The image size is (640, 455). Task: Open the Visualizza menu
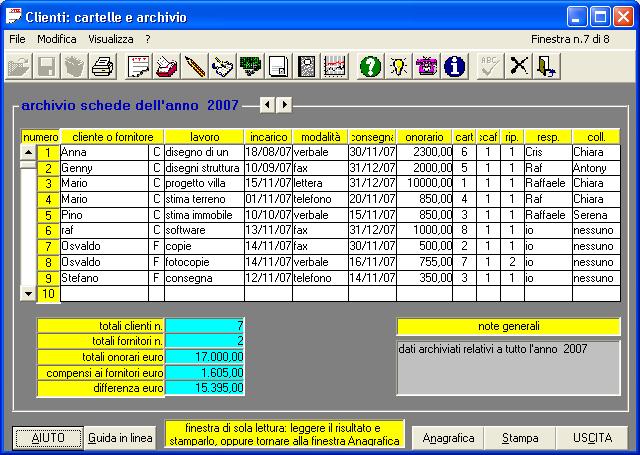coord(110,38)
